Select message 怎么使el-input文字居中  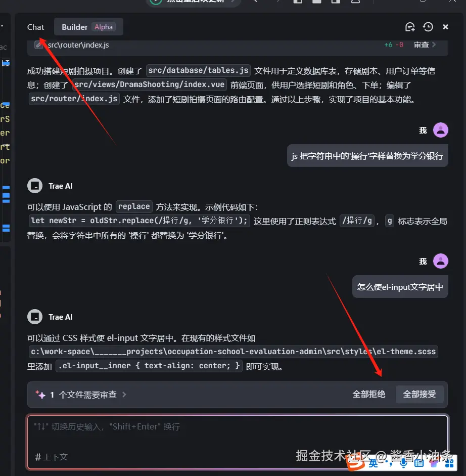(400, 287)
